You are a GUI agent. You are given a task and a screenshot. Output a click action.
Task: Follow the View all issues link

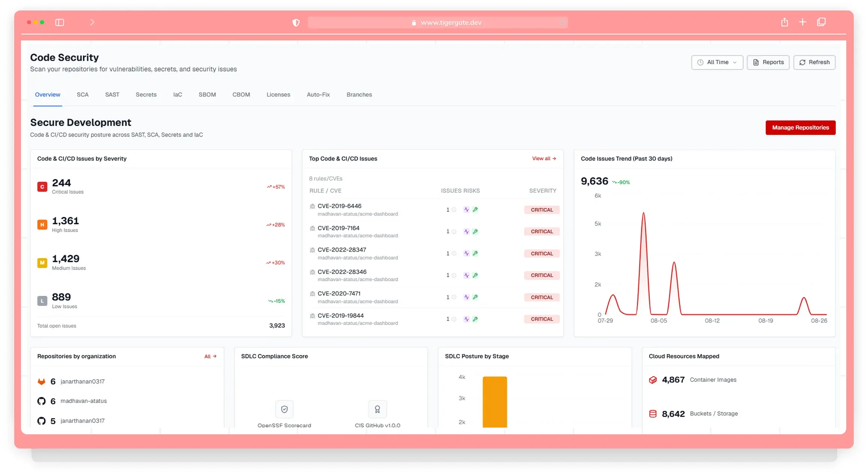coord(544,159)
